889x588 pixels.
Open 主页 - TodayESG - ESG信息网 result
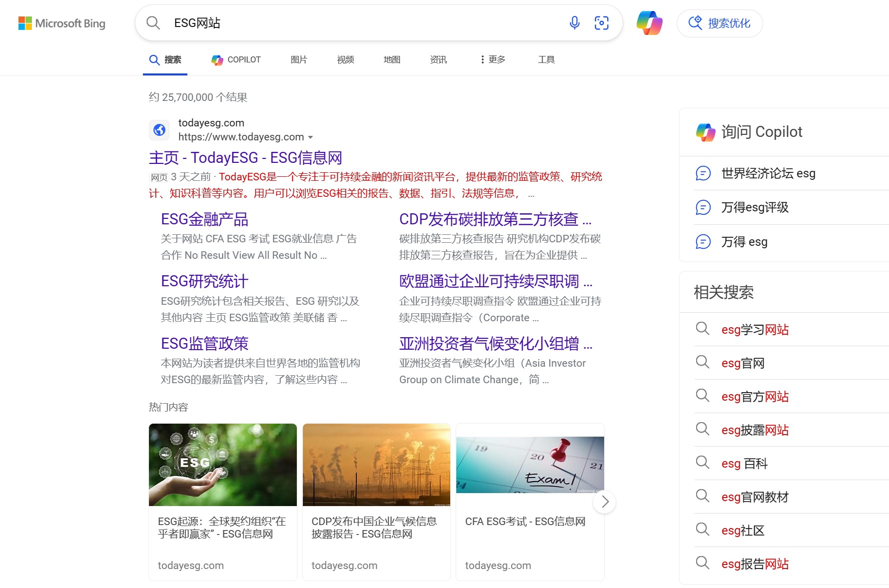pyautogui.click(x=245, y=158)
